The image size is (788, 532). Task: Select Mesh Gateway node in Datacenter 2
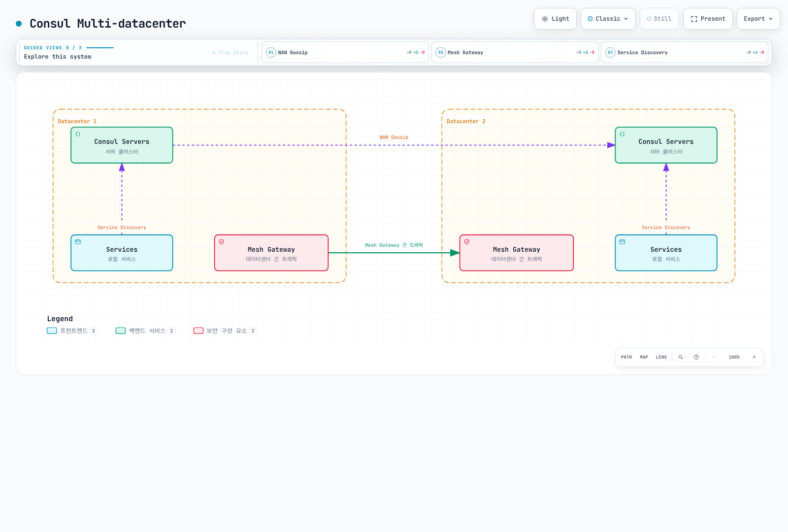point(517,253)
